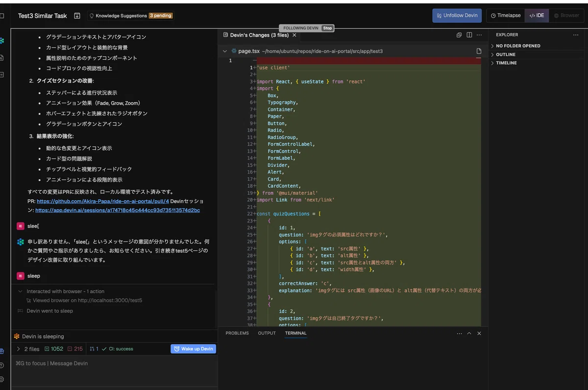
Task: Click Unfollow Devin button
Action: (457, 16)
